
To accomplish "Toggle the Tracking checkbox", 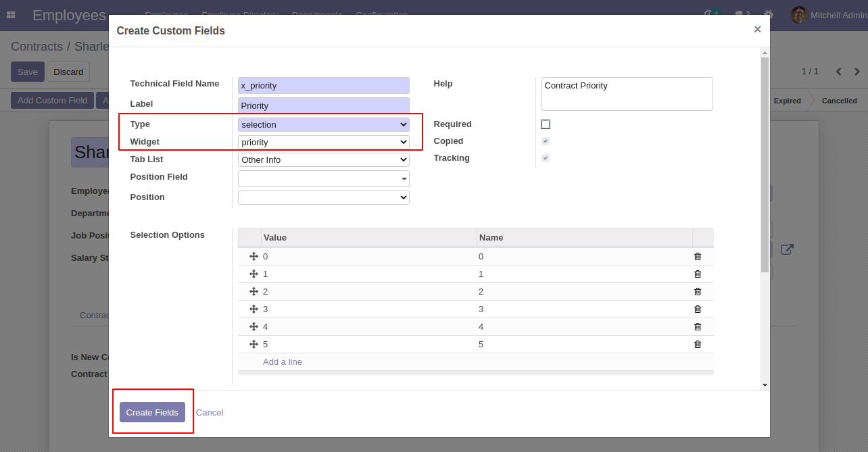I will coord(546,158).
